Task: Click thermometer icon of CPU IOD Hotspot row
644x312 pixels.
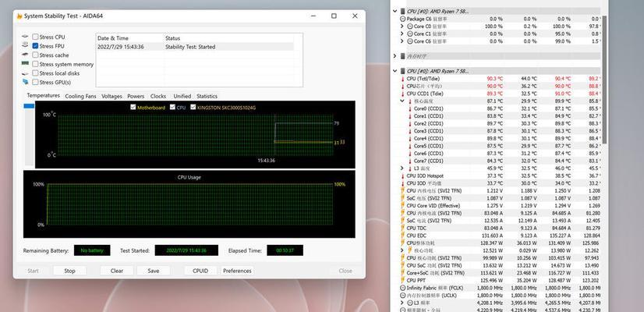Action: (402, 176)
